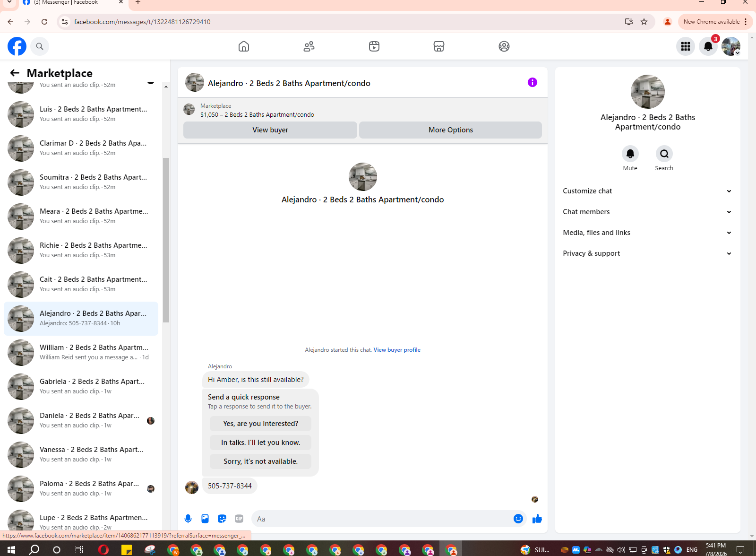This screenshot has width=756, height=556.
Task: Open Windows taskbar search magnifier
Action: (x=34, y=550)
